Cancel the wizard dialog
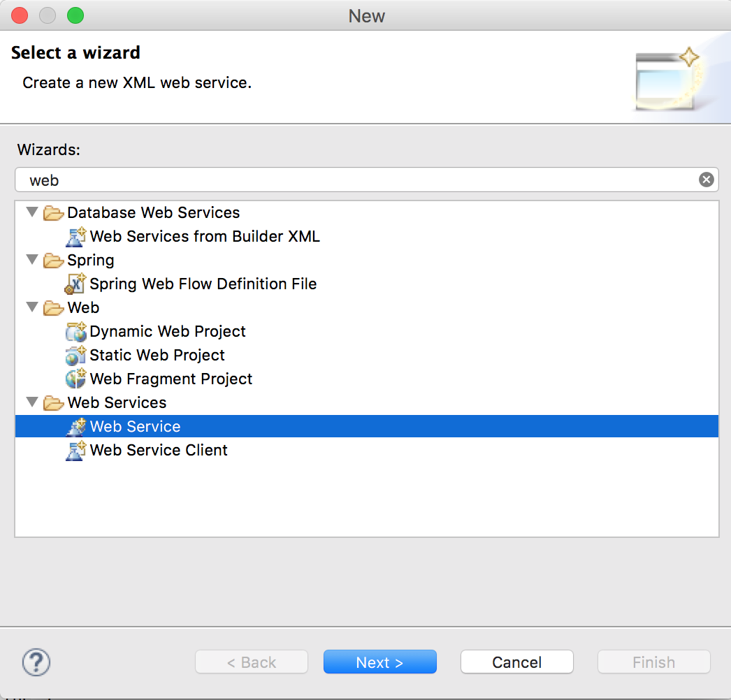731x700 pixels. tap(516, 662)
